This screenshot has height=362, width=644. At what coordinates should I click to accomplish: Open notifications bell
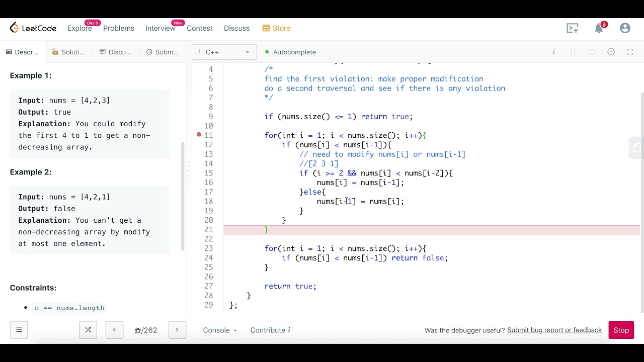pos(599,28)
